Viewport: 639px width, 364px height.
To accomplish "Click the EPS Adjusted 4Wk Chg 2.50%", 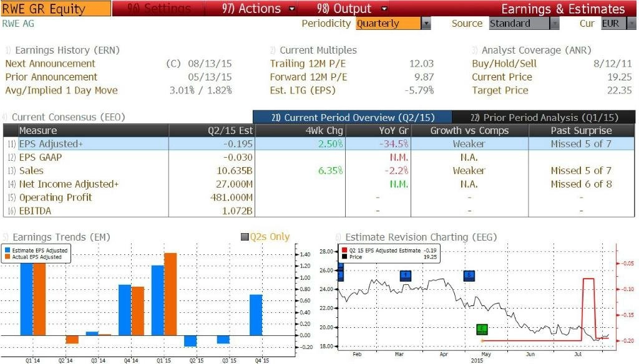I will [331, 144].
